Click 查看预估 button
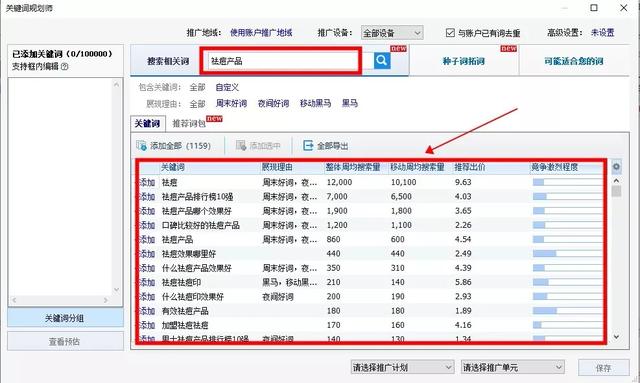 coord(65,341)
